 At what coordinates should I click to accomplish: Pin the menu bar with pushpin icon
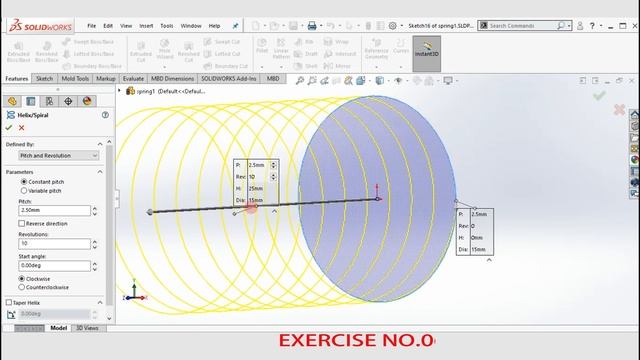(x=236, y=26)
